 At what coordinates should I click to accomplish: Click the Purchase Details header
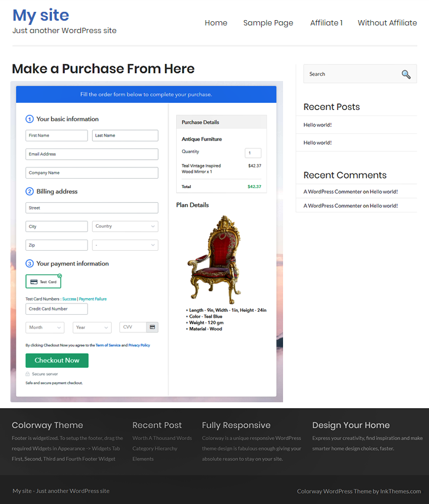[222, 122]
